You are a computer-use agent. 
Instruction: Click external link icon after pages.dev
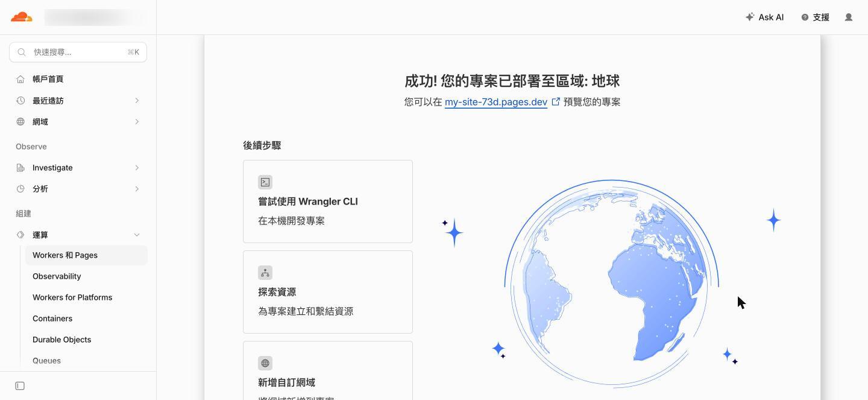556,101
